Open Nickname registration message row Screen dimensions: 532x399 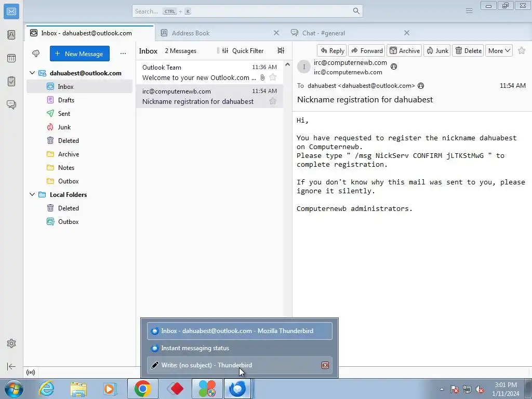coord(209,96)
